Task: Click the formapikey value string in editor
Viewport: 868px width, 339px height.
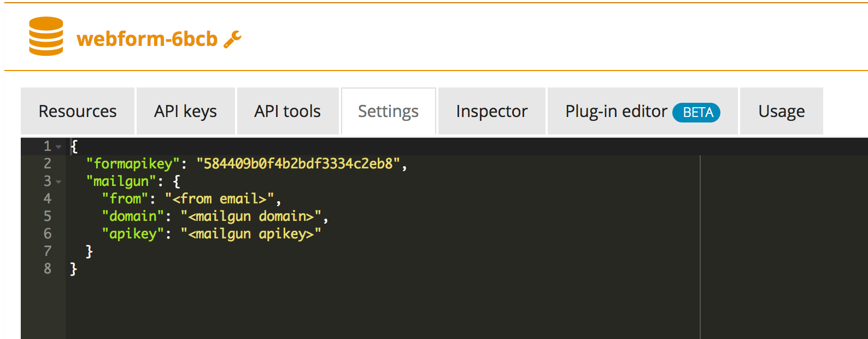Action: tap(298, 163)
